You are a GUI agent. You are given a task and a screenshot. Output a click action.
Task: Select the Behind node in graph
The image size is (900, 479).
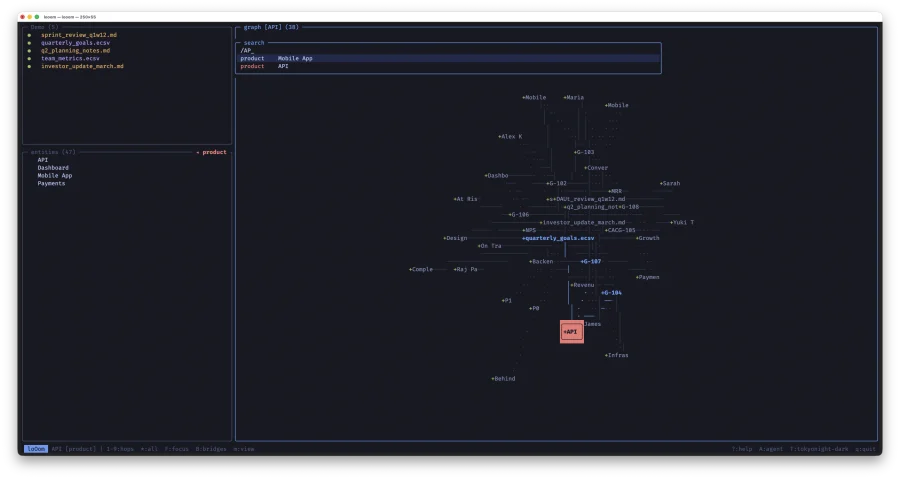click(x=504, y=379)
